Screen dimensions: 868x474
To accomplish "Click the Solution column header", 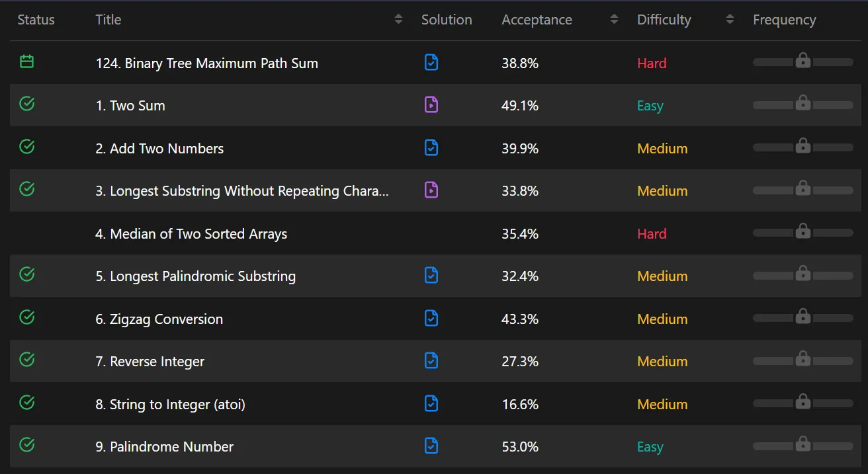I will [x=447, y=20].
